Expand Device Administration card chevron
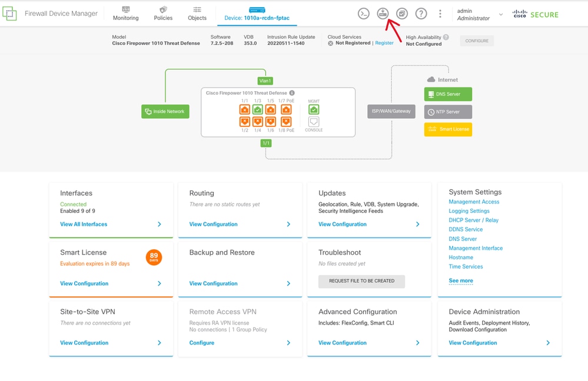The width and height of the screenshot is (588, 381). click(548, 343)
